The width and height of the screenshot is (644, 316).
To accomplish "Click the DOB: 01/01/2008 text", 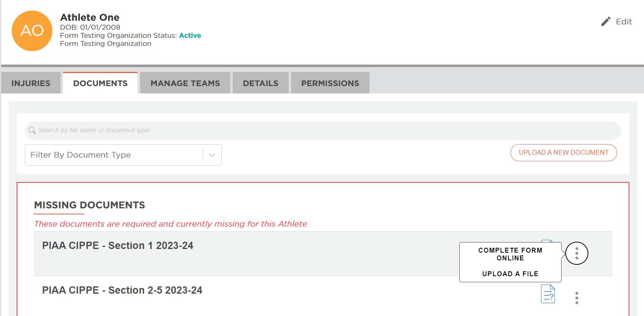I will [x=90, y=27].
